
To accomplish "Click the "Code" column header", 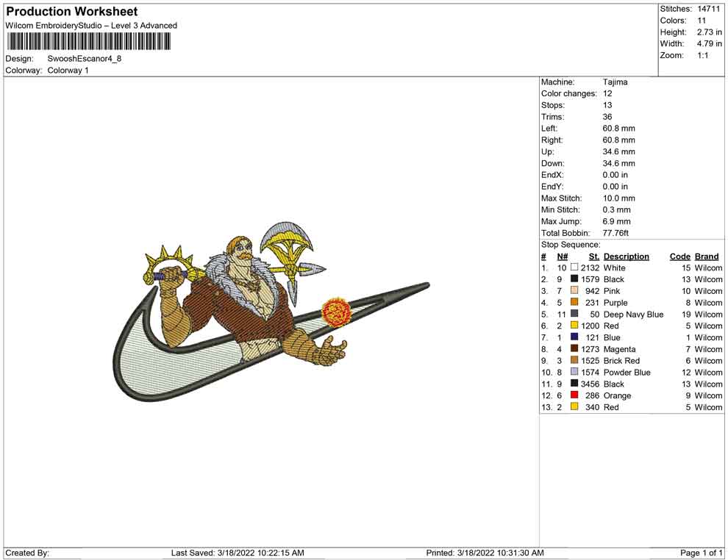I will pos(679,256).
